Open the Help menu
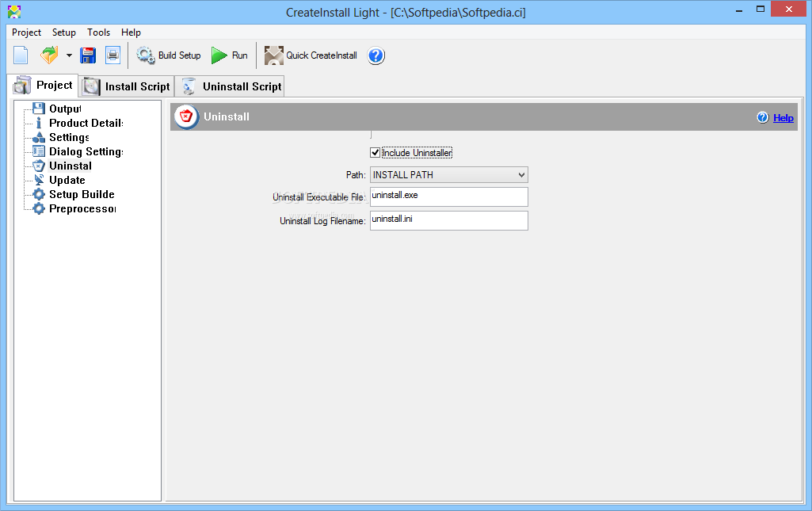 tap(131, 32)
